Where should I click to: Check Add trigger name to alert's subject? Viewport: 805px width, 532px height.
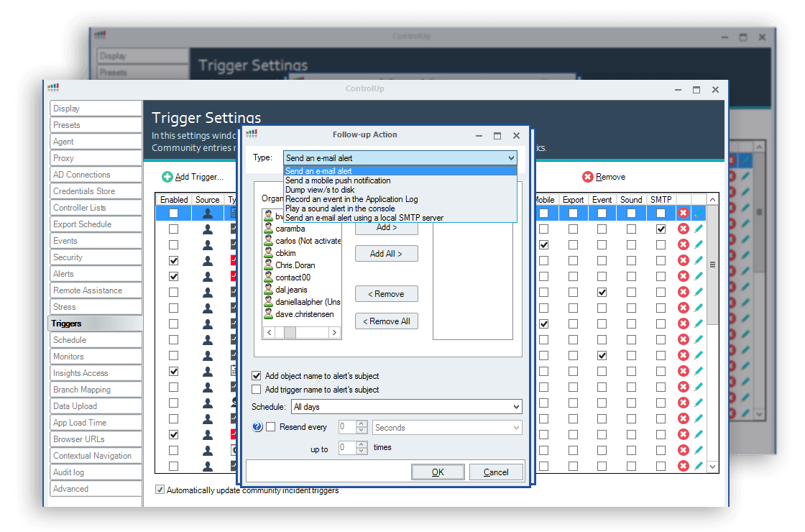click(256, 389)
